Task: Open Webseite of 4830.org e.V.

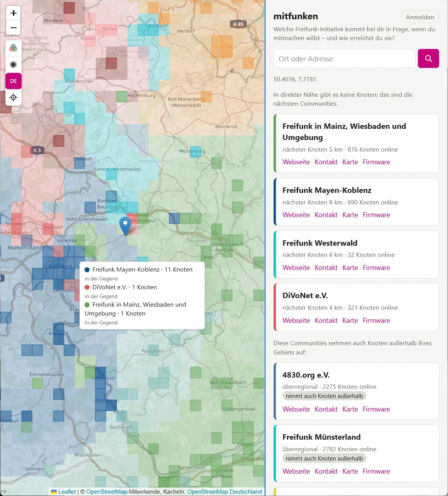Action: (296, 409)
